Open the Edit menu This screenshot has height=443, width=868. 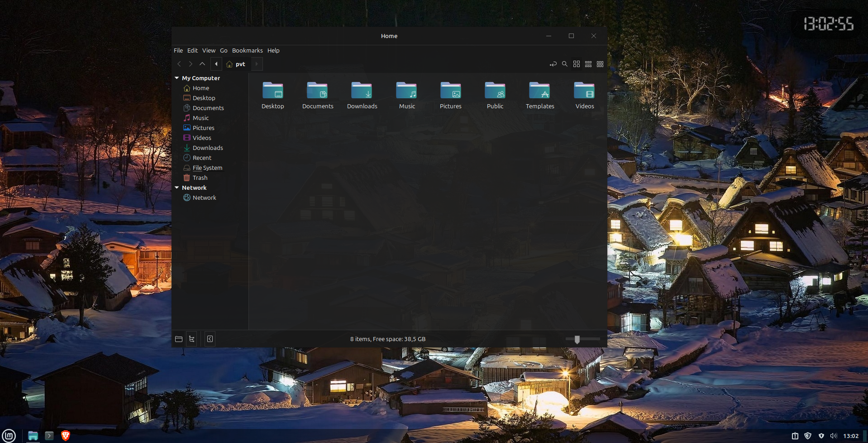click(192, 50)
